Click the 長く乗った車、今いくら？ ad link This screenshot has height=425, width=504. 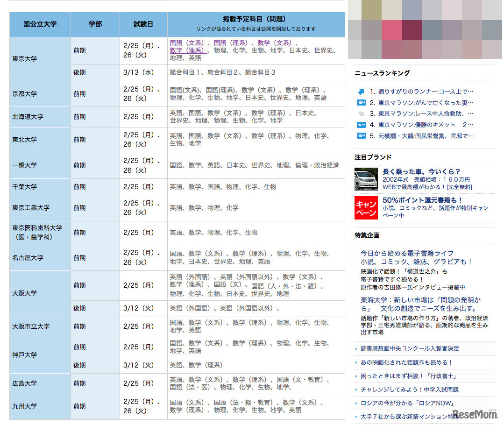pyautogui.click(x=421, y=171)
